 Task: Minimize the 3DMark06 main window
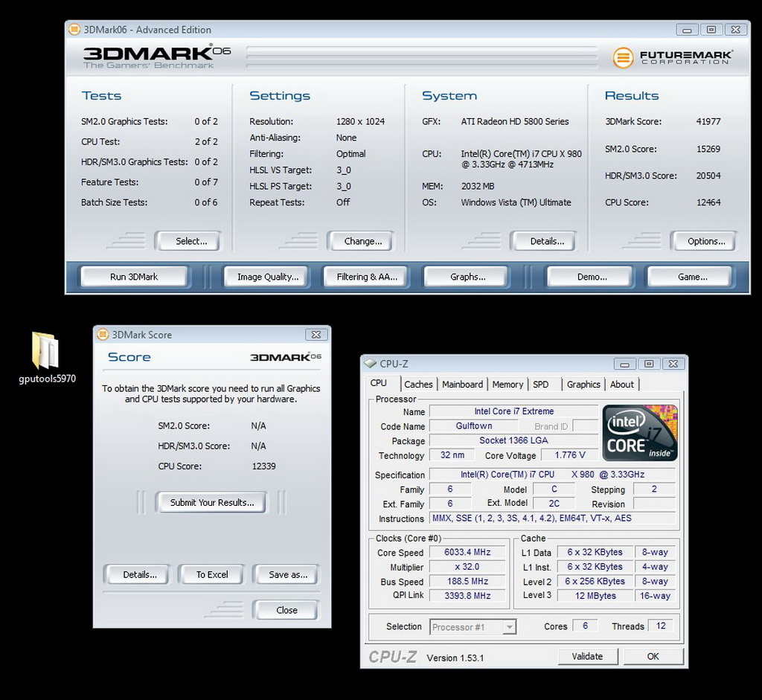coord(687,30)
